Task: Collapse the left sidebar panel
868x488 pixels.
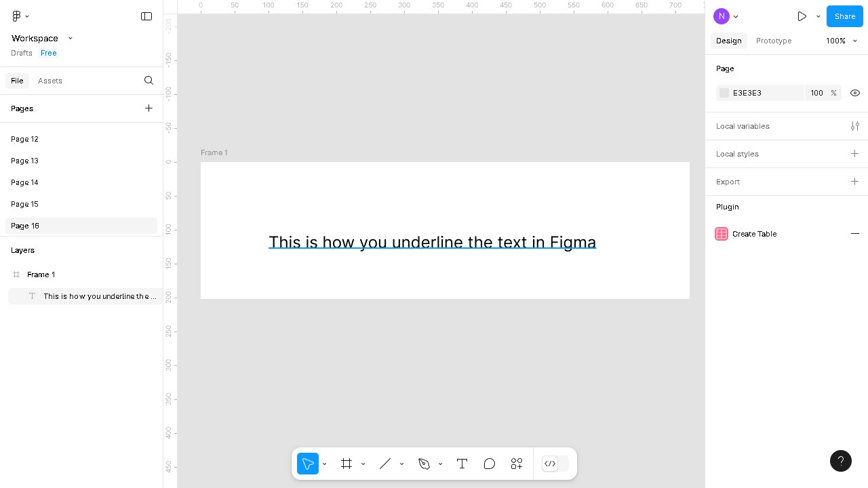Action: pyautogui.click(x=146, y=16)
